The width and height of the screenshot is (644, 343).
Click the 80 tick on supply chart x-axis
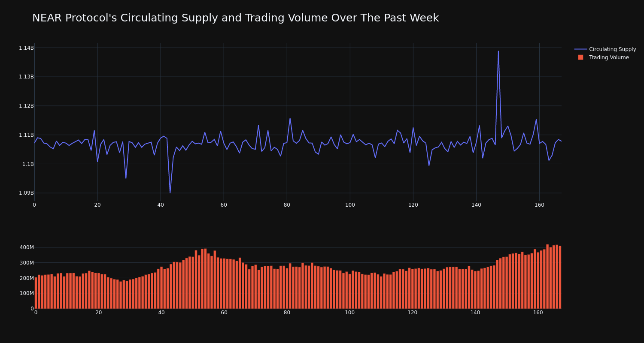(287, 205)
